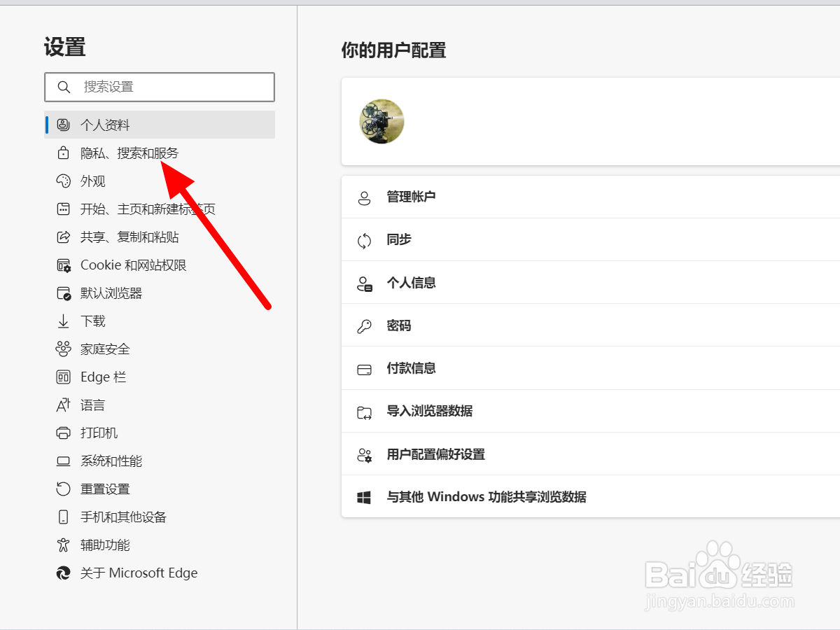Go to 辅助功能 settings
This screenshot has width=840, height=630.
tap(160, 545)
